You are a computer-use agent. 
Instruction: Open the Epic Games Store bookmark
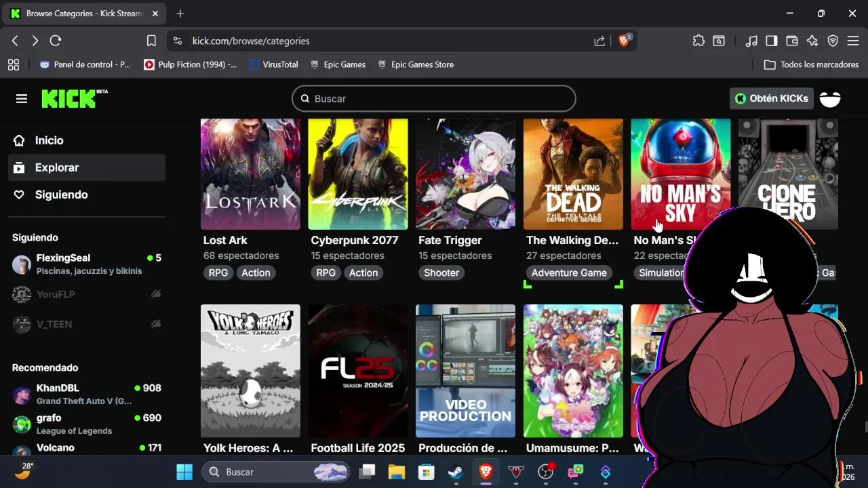coord(416,64)
